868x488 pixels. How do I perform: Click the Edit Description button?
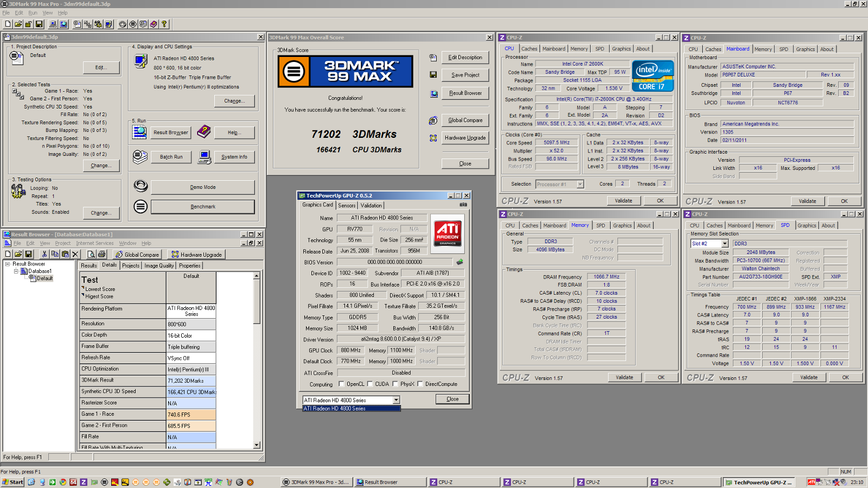[465, 58]
